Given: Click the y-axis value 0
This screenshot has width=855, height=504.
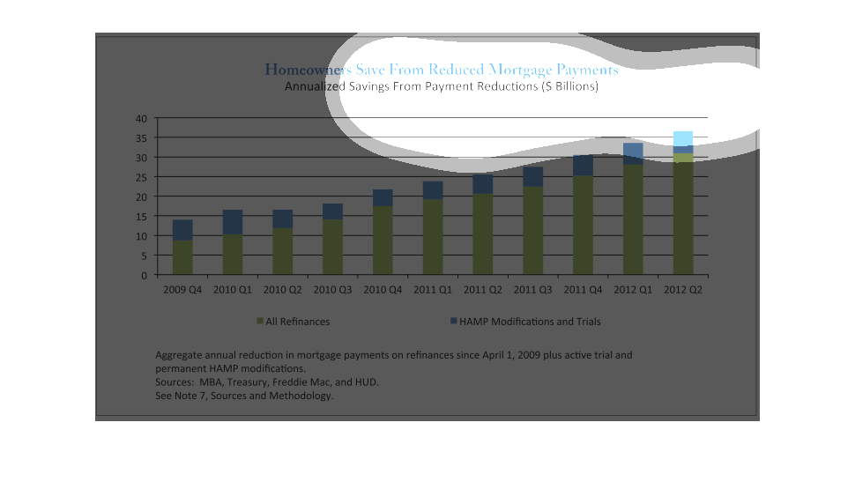Looking at the screenshot, I should pyautogui.click(x=144, y=276).
